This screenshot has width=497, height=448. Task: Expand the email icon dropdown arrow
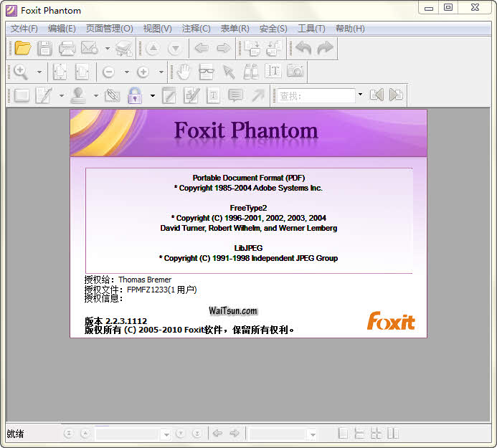(107, 49)
